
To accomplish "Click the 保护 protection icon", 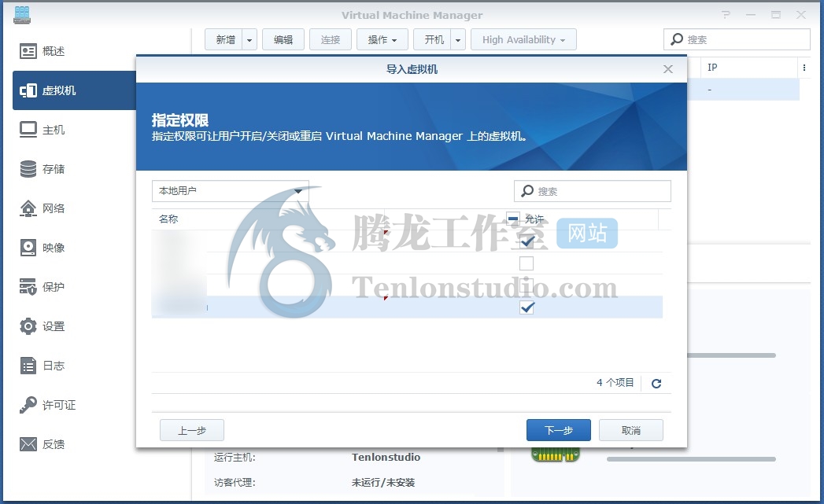I will (28, 287).
